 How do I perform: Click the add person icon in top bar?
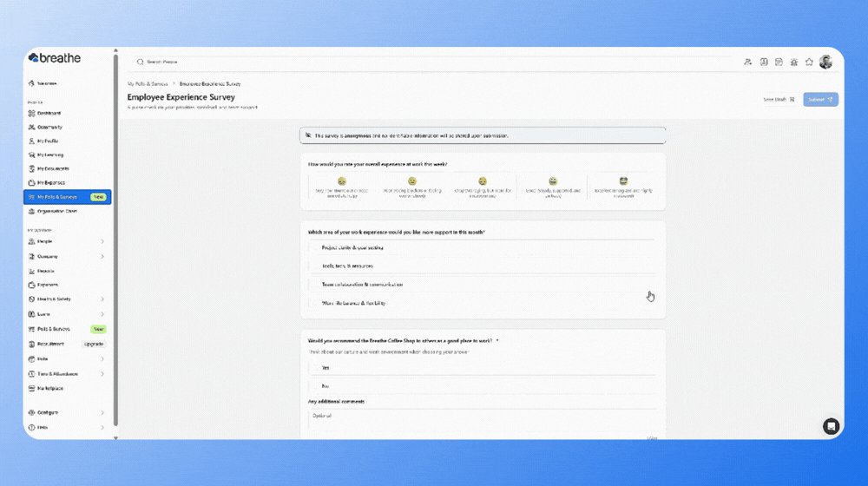(748, 62)
